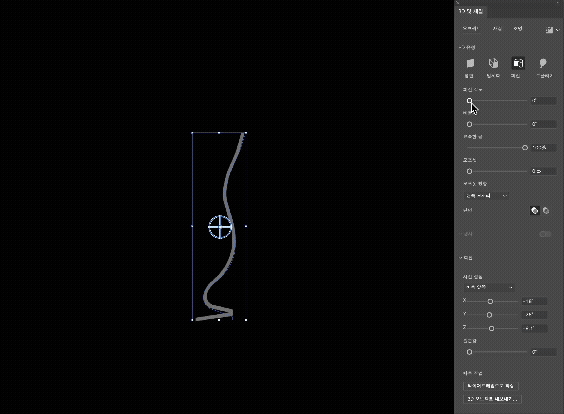
Task: Click the Export 3D object button
Action: 492,399
